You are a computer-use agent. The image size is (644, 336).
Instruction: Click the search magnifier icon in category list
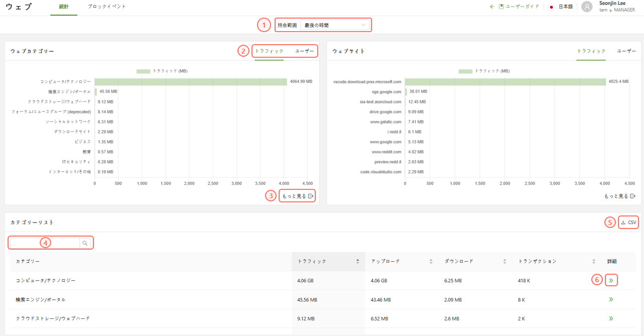[x=85, y=243]
